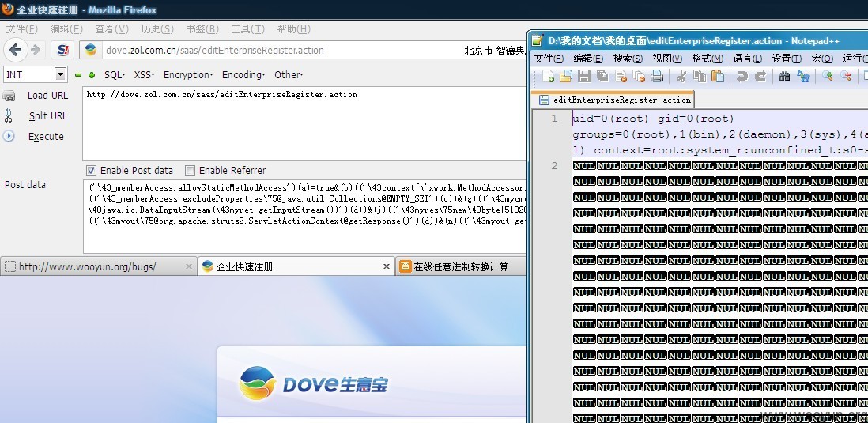Screen dimensions: 868x423
Task: Expand the Encryption dropdown in HackBar
Action: click(188, 75)
